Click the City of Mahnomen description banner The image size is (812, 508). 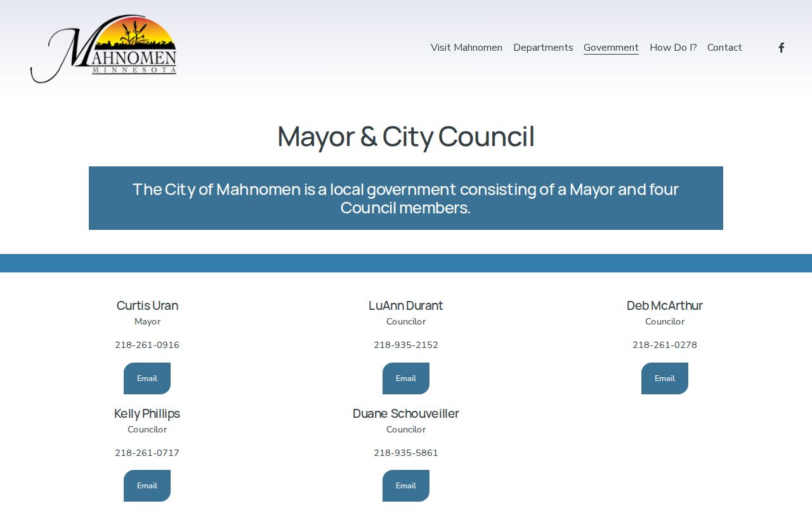pyautogui.click(x=406, y=198)
